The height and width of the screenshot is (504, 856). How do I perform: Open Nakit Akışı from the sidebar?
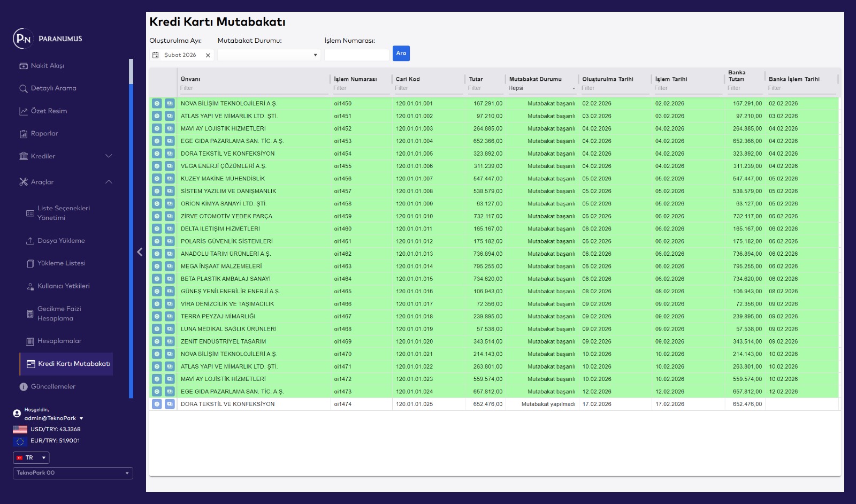coord(47,66)
